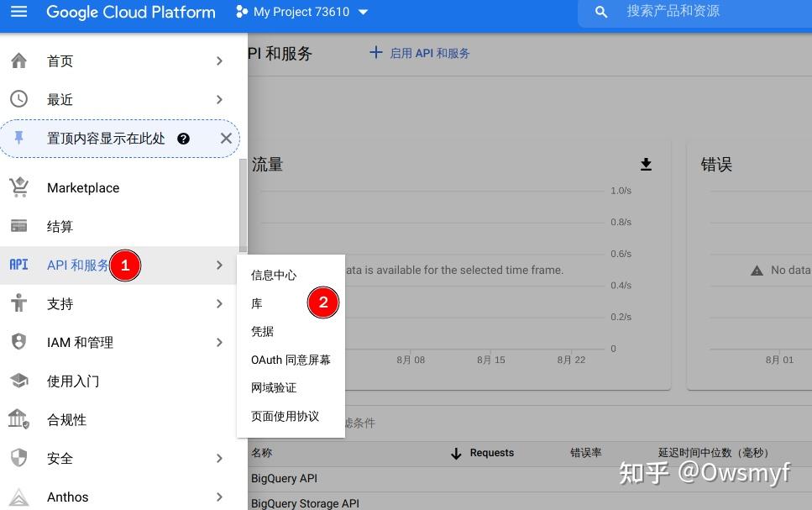Screen dimensions: 812x510
Task: Open the BigQuery API entry
Action: coord(284,478)
